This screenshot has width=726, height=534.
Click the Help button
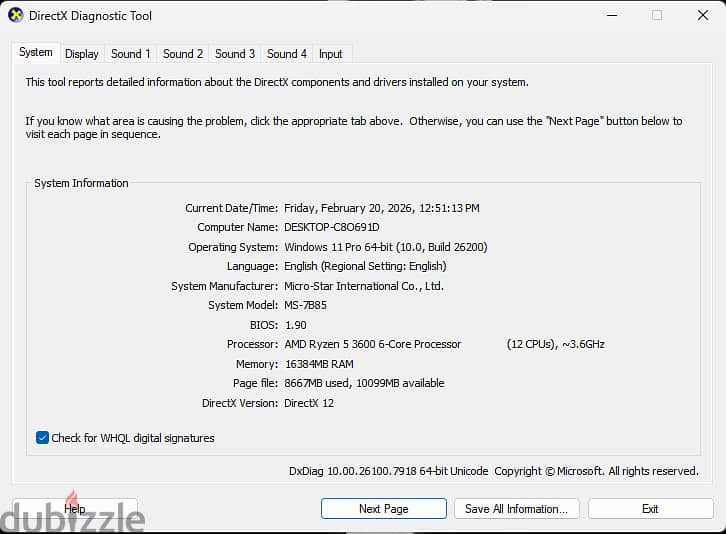75,509
